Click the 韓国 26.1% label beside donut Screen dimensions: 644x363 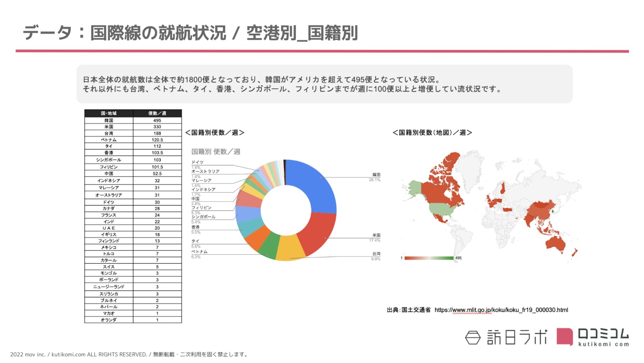pos(375,177)
